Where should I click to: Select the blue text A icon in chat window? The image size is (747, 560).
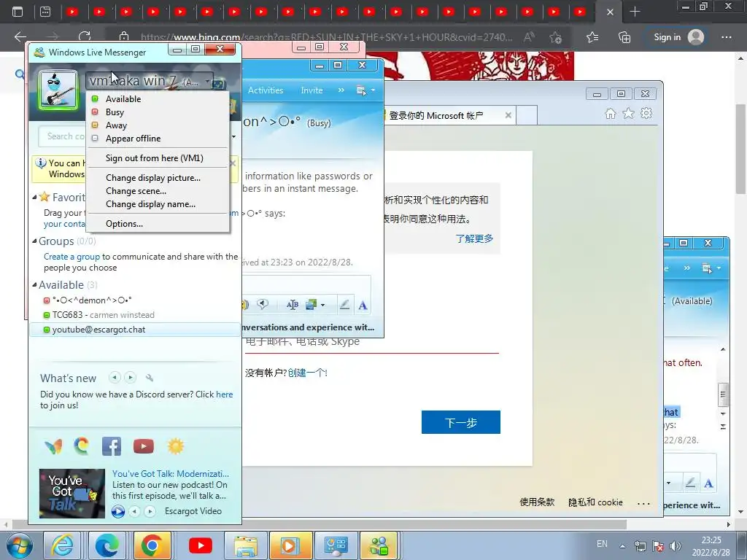[363, 306]
